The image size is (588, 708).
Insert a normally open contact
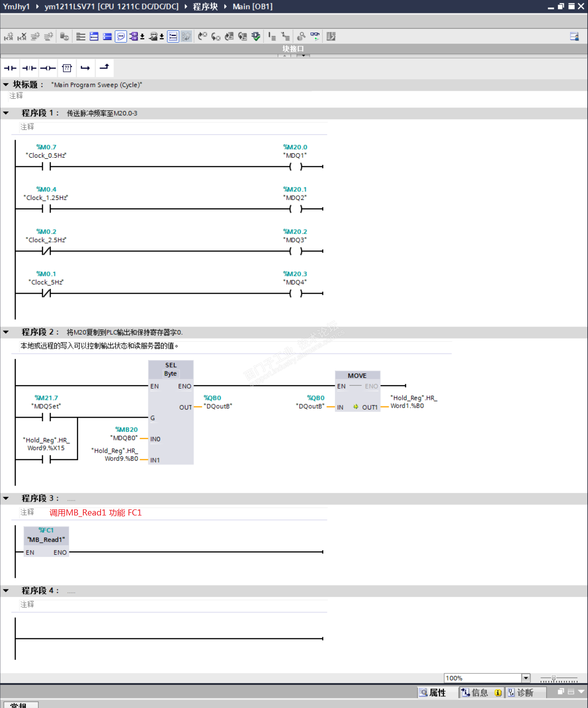[10, 68]
